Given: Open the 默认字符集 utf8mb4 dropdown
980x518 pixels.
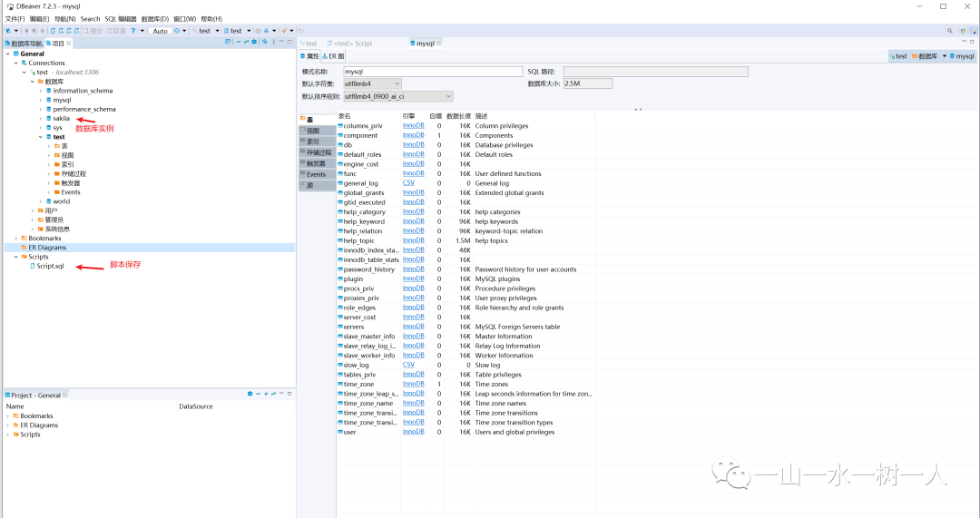Looking at the screenshot, I should point(373,83).
